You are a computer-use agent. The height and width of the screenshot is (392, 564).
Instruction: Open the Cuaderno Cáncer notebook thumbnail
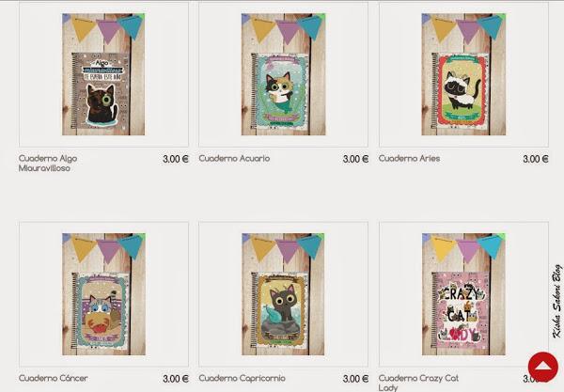(x=103, y=294)
